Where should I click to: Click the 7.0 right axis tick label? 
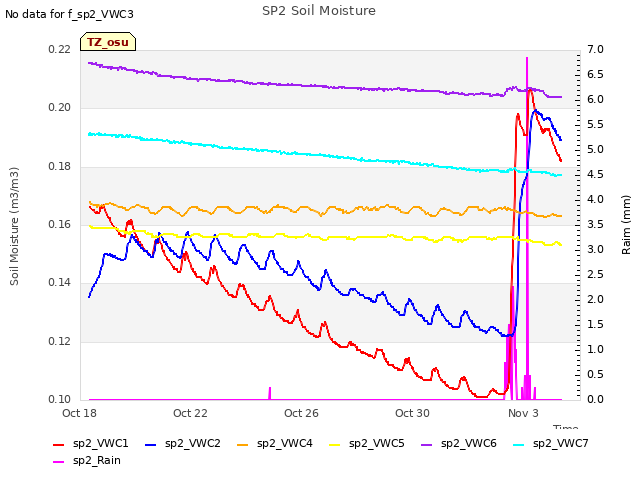pyautogui.click(x=595, y=50)
